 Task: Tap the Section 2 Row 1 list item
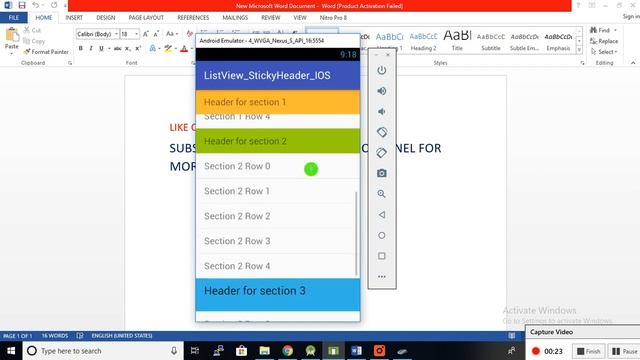pos(278,191)
